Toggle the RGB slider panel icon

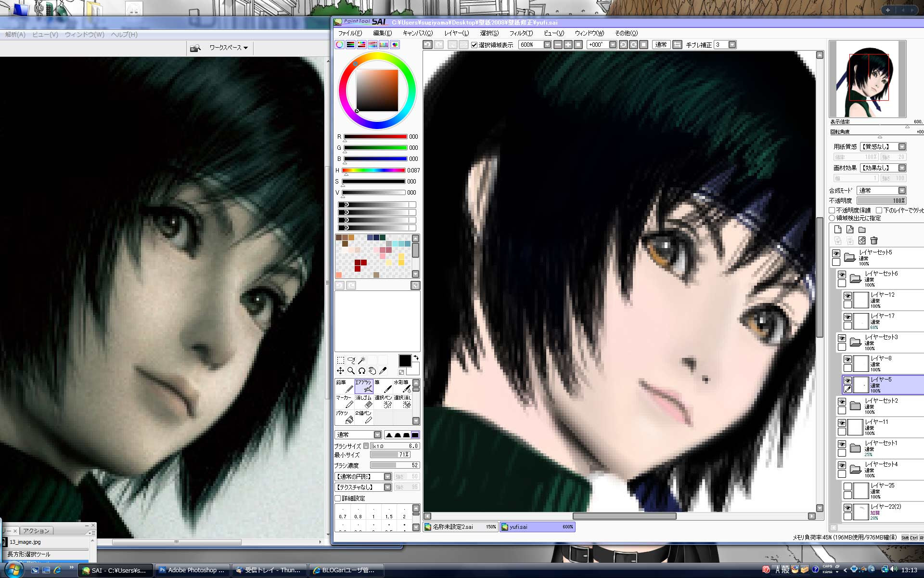[x=351, y=45]
